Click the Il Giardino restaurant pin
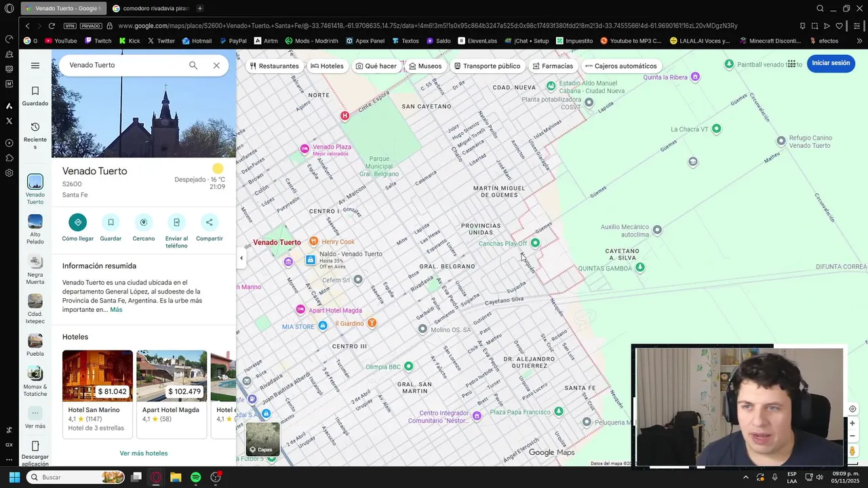 pos(372,323)
